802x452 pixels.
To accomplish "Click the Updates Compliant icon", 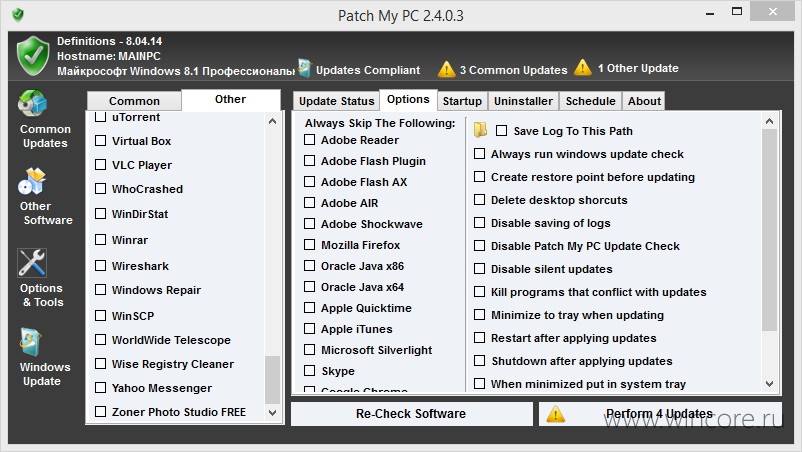I will pos(305,68).
